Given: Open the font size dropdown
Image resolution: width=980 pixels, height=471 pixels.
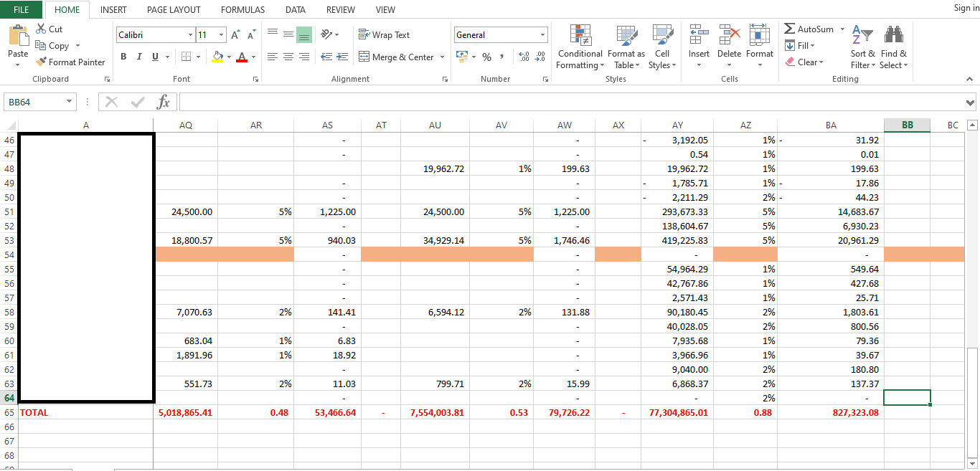Looking at the screenshot, I should pos(222,34).
